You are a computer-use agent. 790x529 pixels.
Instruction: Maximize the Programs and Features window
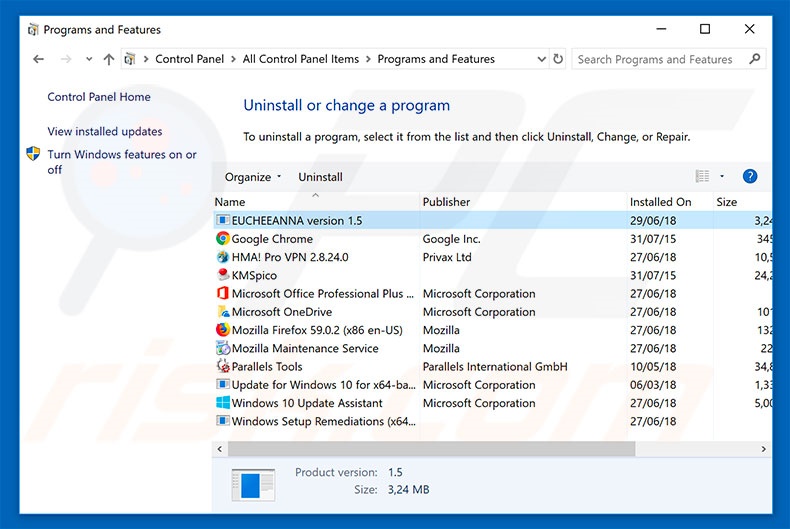tap(705, 29)
